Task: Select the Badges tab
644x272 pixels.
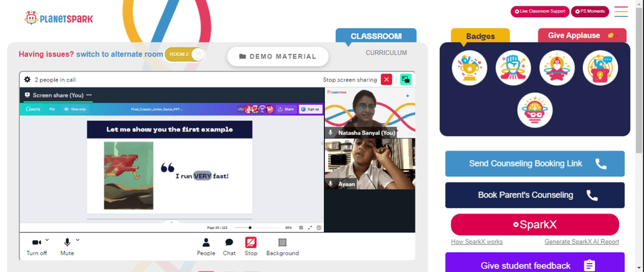Action: tap(480, 36)
